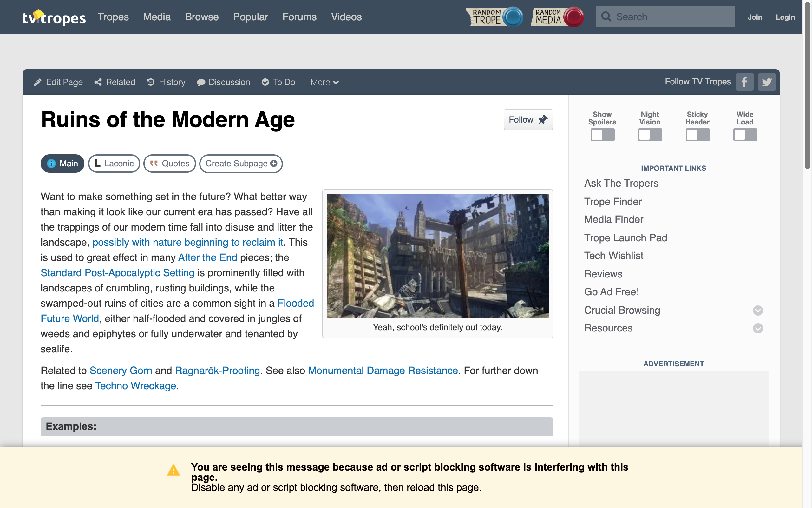
Task: Open the Ragnarök-Proofing link
Action: [x=217, y=371]
